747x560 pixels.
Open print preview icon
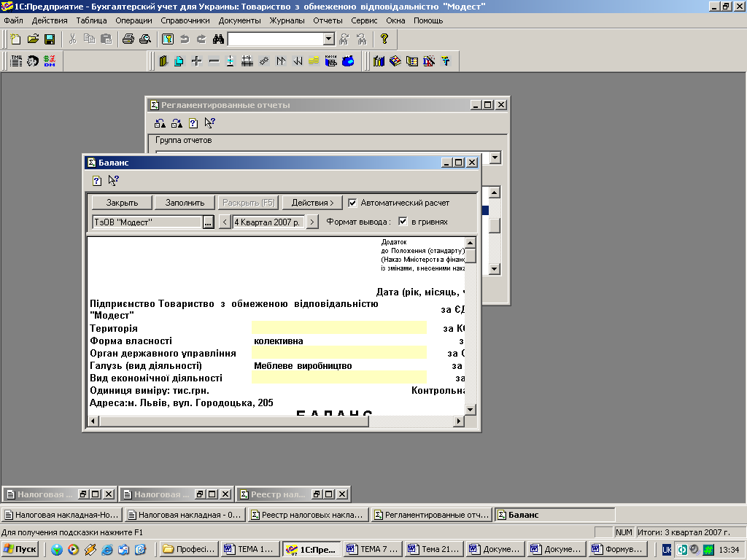point(145,39)
